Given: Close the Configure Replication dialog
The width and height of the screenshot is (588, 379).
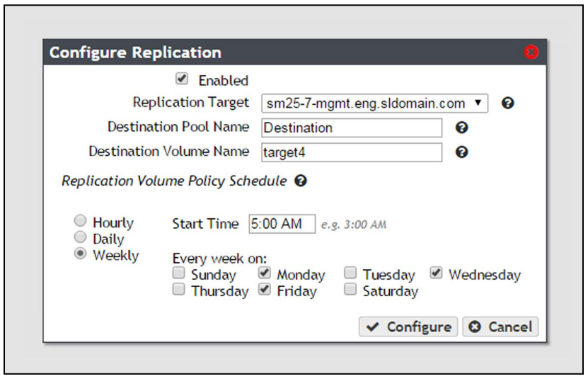Looking at the screenshot, I should [x=531, y=52].
